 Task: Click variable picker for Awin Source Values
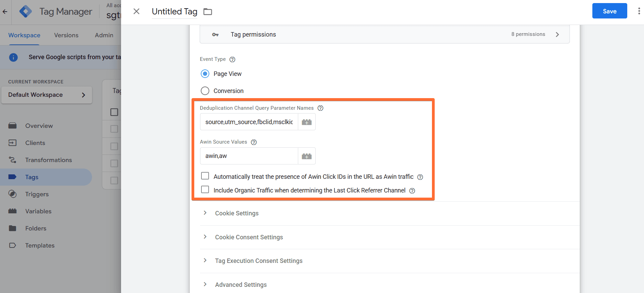pos(306,156)
